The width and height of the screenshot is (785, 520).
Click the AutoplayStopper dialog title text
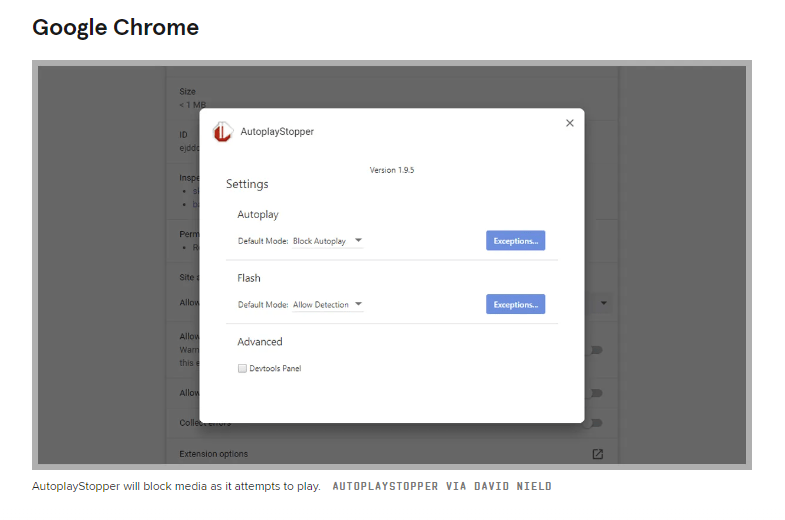click(277, 132)
